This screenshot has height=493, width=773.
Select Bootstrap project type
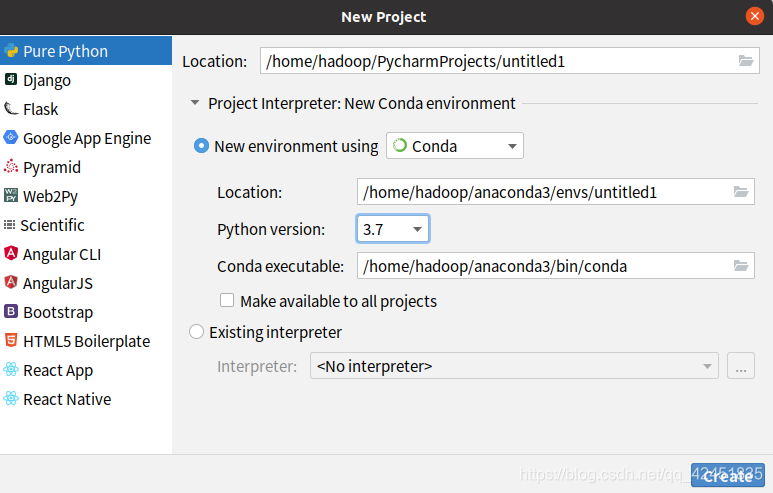click(86, 312)
